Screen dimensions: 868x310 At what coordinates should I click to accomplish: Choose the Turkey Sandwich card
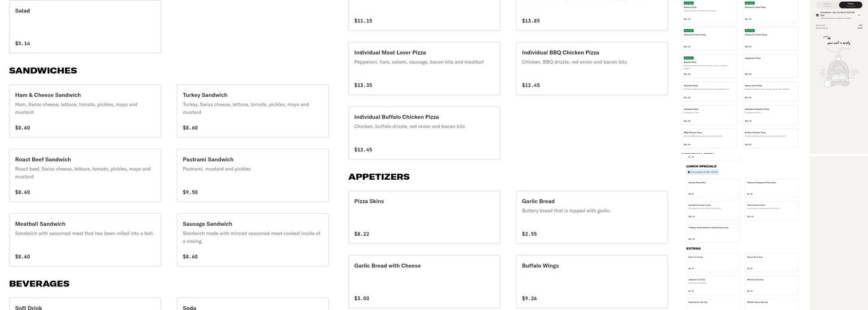[x=252, y=111]
